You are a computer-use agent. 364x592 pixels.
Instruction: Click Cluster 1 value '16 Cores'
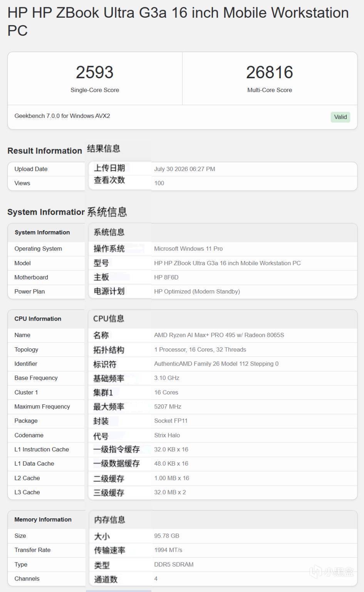(x=166, y=392)
